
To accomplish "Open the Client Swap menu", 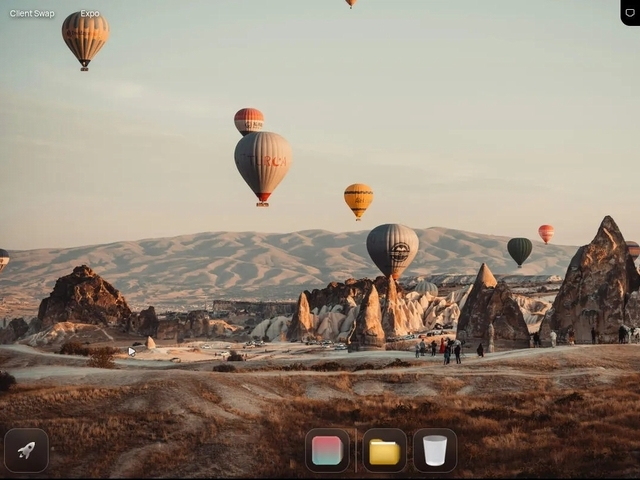I will pyautogui.click(x=32, y=14).
